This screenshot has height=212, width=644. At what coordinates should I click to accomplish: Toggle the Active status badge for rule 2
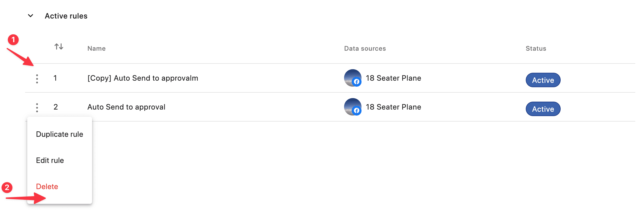pyautogui.click(x=543, y=109)
